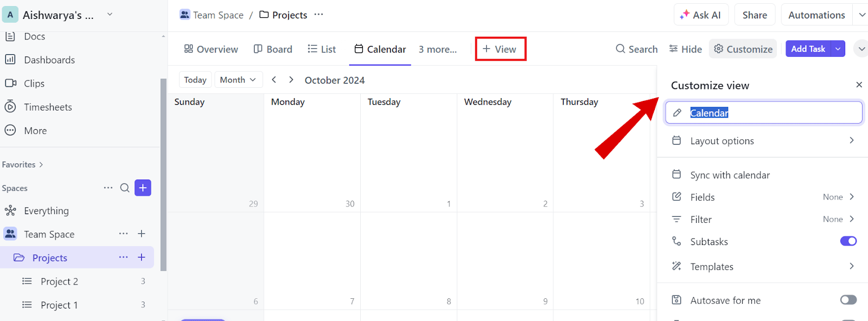This screenshot has height=321, width=868.
Task: Expand the Add Task dropdown arrow
Action: click(x=838, y=49)
